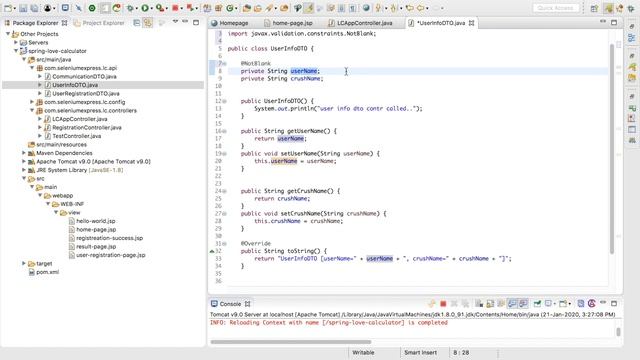Open the web browser globe icon
640x360 pixels.
(366, 8)
